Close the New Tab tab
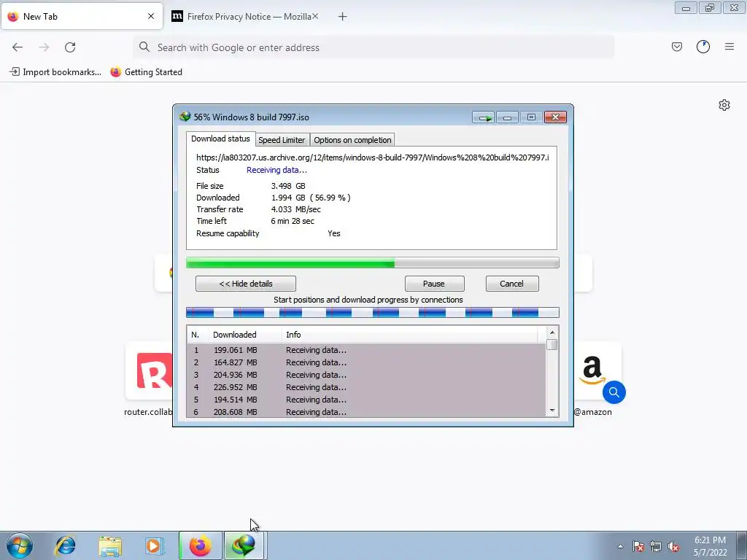Screen dimensions: 747x560 (151, 16)
